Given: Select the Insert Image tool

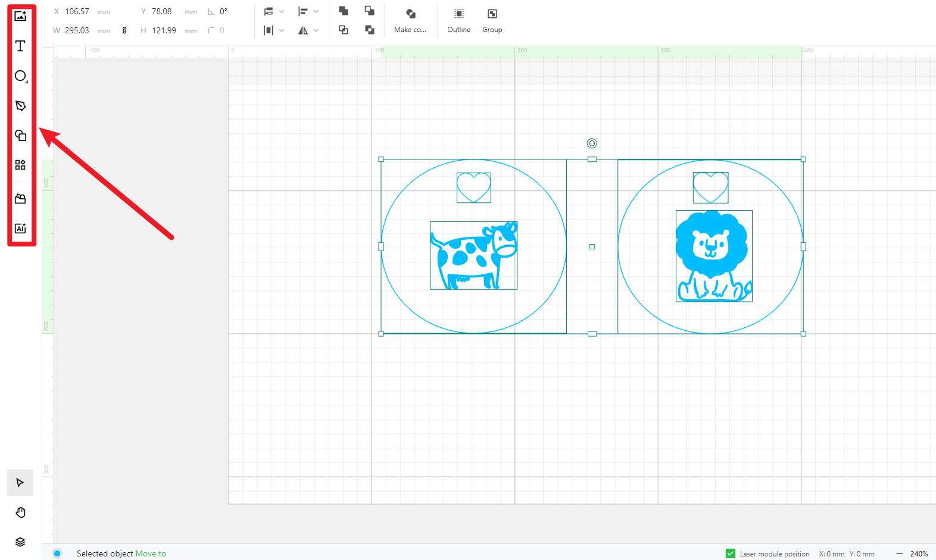Looking at the screenshot, I should 20,16.
